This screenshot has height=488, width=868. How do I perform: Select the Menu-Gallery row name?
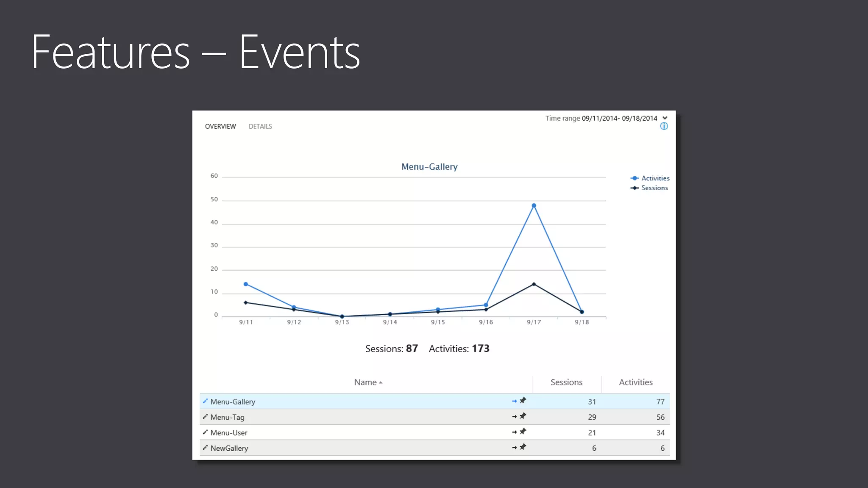tap(233, 402)
